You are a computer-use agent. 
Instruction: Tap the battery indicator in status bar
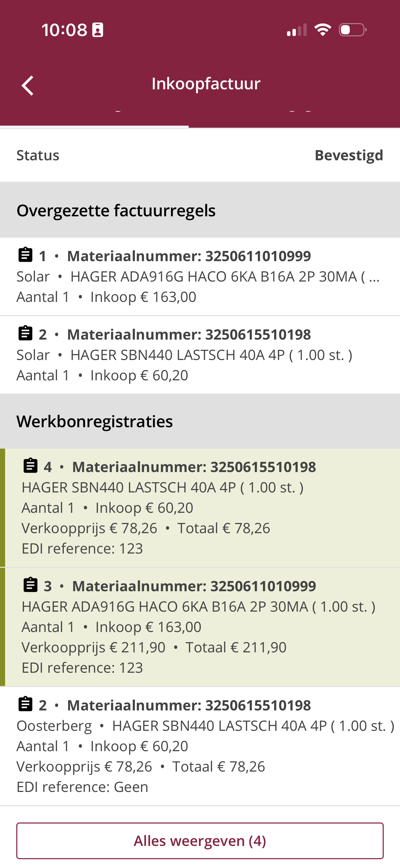[353, 30]
